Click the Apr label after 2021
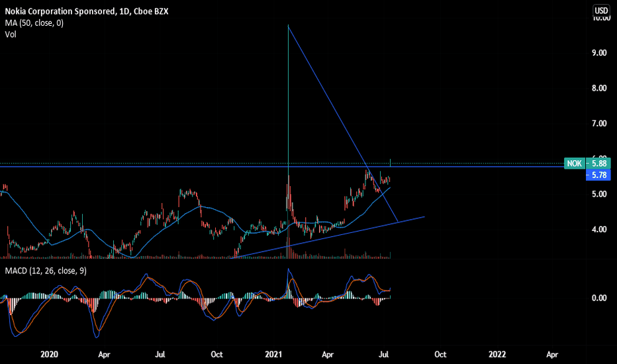Image resolution: width=617 pixels, height=364 pixels. [x=328, y=355]
